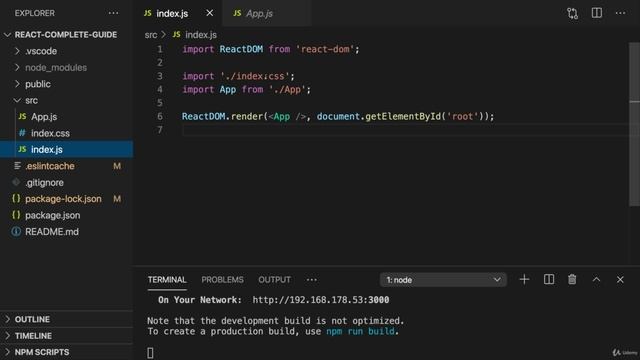Click the editor vertical scrollbar
This screenshot has width=640, height=360.
(x=634, y=124)
